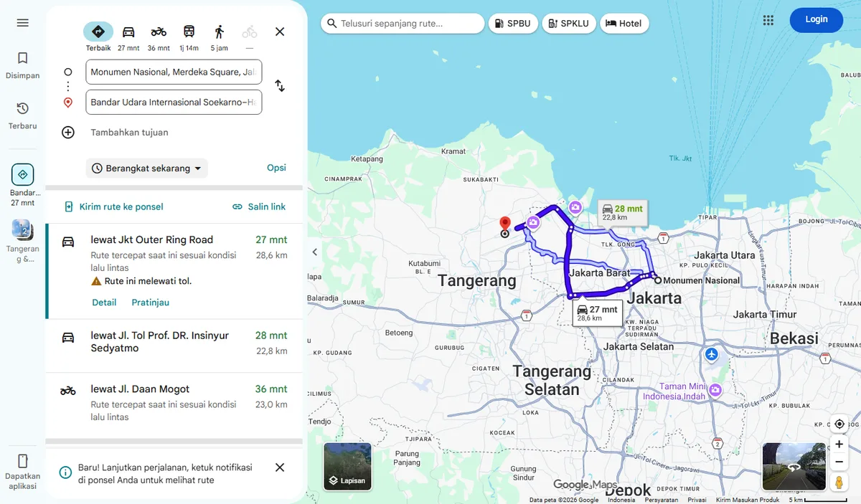Show your location on map
861x504 pixels.
(839, 424)
